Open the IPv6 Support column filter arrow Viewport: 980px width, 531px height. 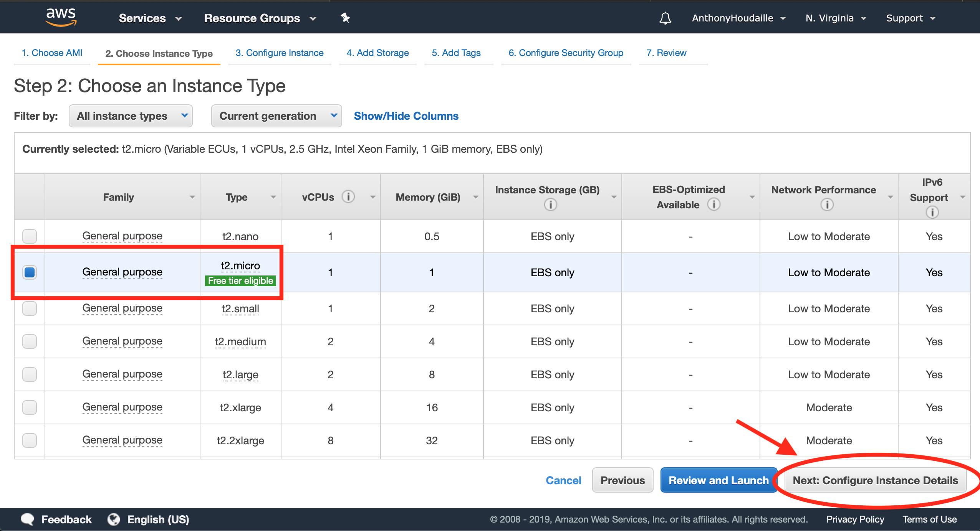point(962,197)
